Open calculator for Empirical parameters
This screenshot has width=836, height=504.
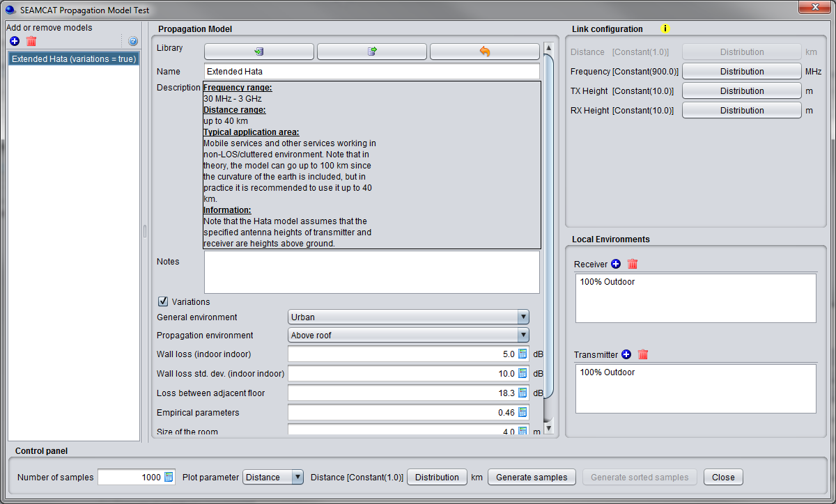click(522, 412)
